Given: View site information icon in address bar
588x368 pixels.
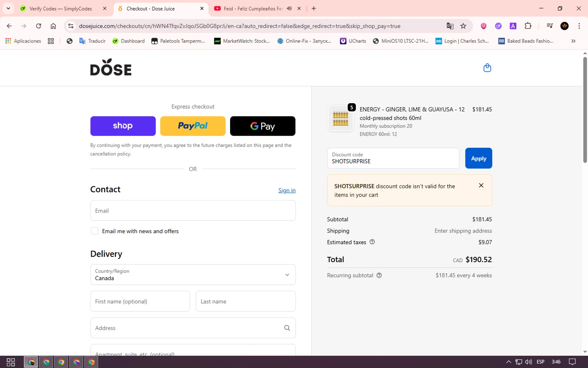Looking at the screenshot, I should 71,26.
